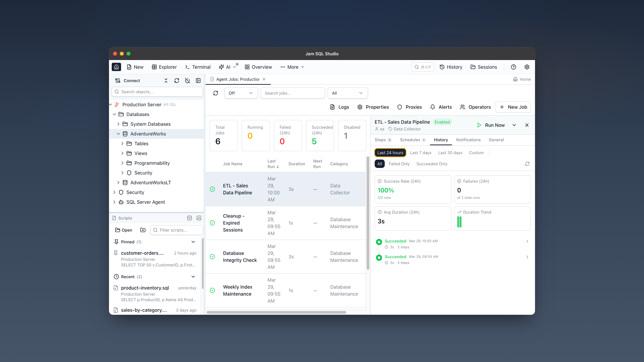The width and height of the screenshot is (644, 362).
Task: Select the All filter in job history
Action: (x=379, y=164)
